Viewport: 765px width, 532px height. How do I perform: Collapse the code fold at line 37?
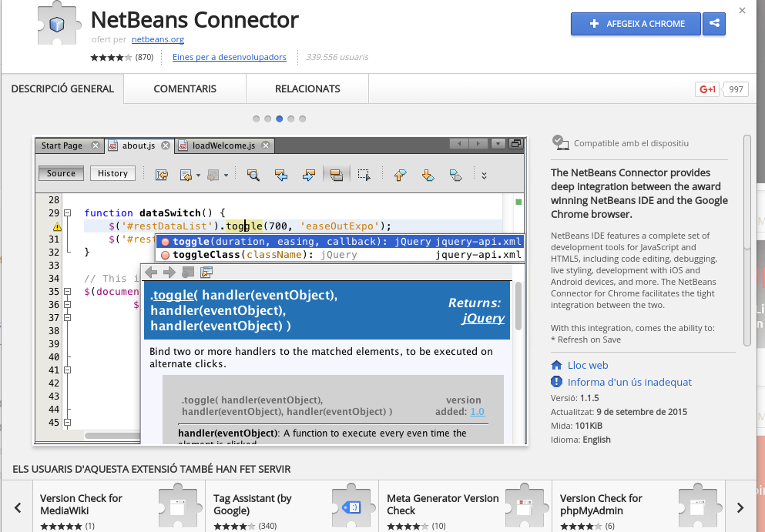pyautogui.click(x=68, y=318)
